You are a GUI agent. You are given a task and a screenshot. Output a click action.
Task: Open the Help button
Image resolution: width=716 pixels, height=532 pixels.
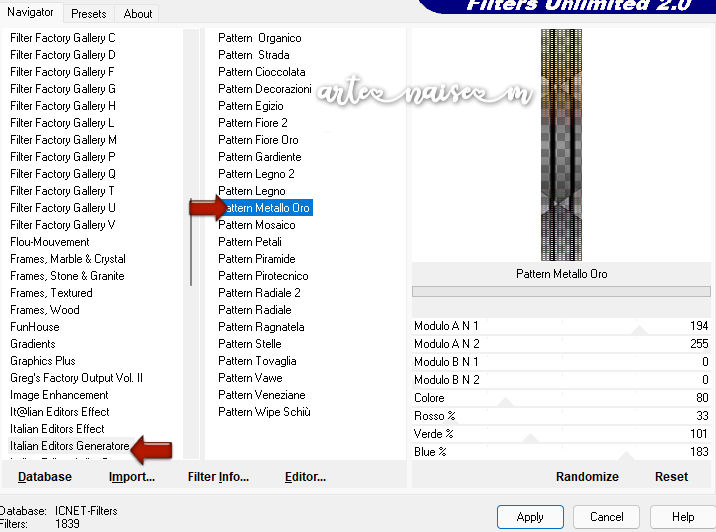pos(683,517)
